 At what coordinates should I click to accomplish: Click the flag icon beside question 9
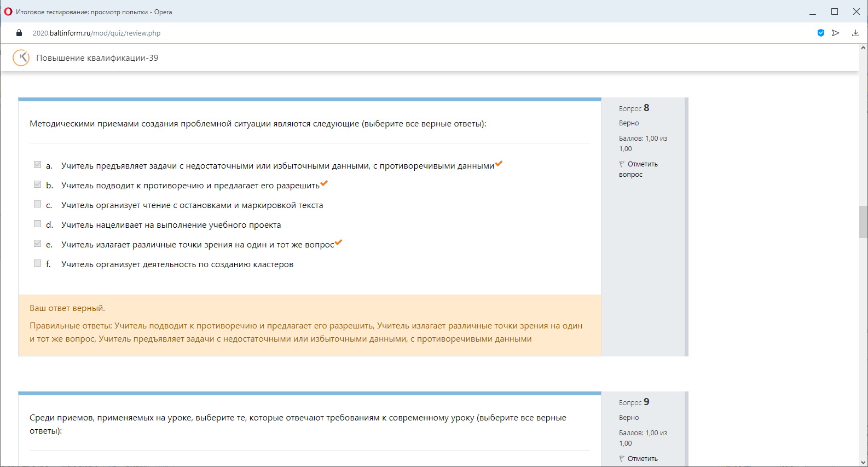point(622,459)
